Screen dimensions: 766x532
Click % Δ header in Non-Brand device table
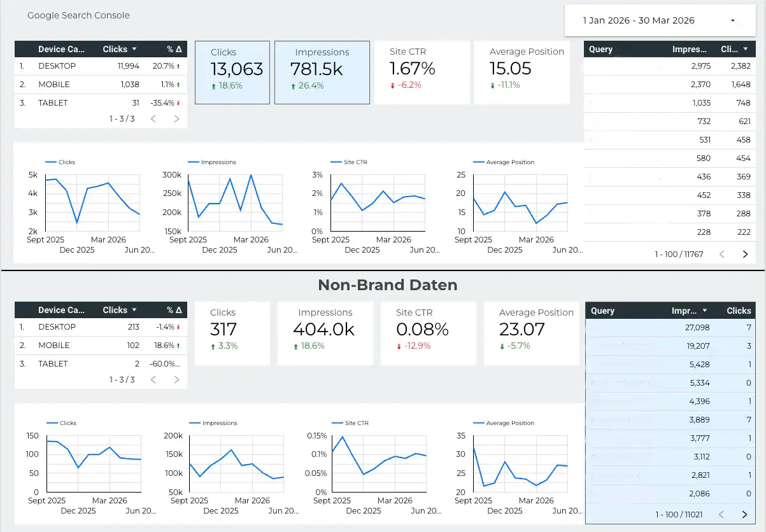tap(174, 310)
